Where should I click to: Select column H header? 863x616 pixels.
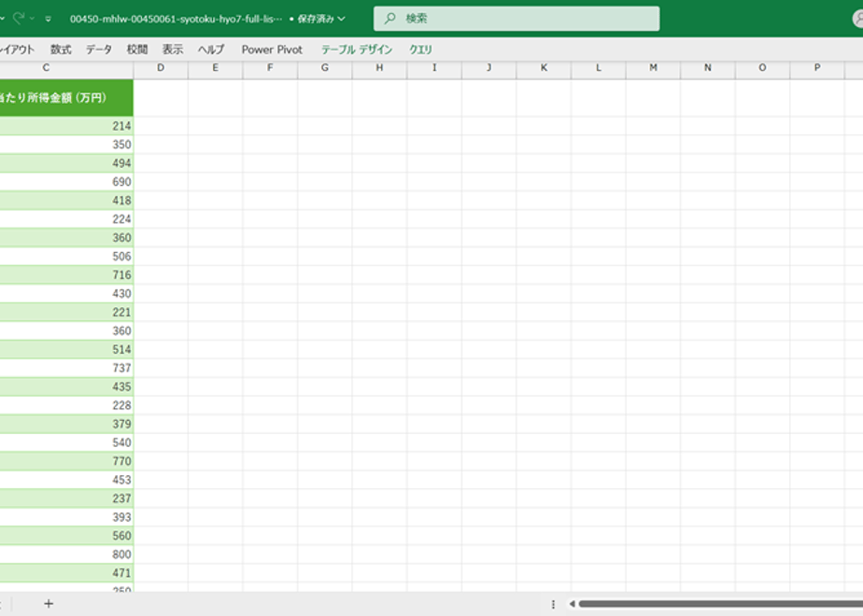[x=380, y=67]
